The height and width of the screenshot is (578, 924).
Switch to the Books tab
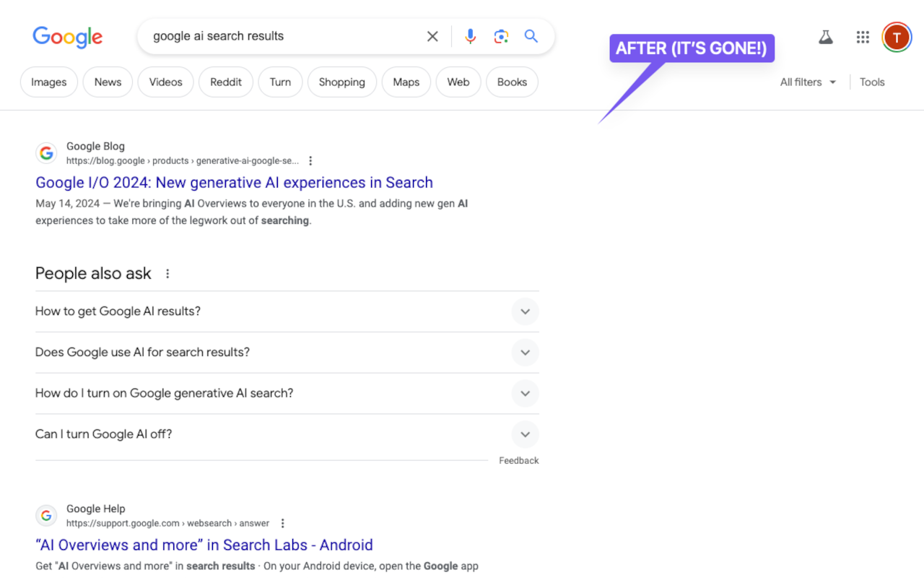tap(512, 82)
